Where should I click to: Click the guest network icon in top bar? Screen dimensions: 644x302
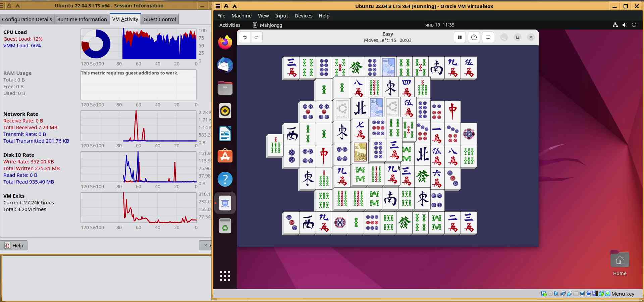click(x=615, y=25)
